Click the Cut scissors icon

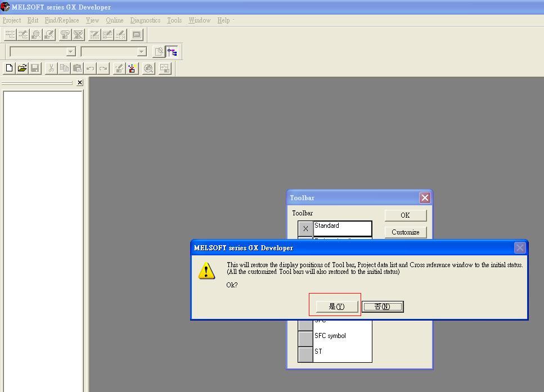tap(51, 69)
